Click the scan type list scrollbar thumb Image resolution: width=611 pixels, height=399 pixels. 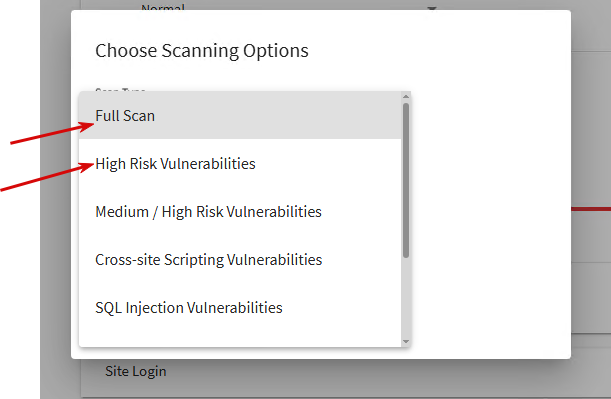point(406,180)
